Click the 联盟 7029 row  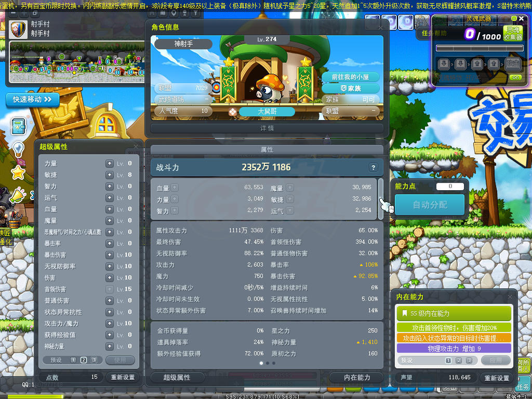click(183, 88)
